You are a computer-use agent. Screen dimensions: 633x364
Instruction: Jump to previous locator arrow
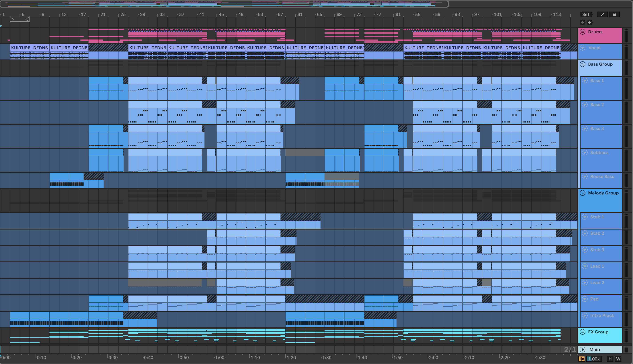(583, 22)
